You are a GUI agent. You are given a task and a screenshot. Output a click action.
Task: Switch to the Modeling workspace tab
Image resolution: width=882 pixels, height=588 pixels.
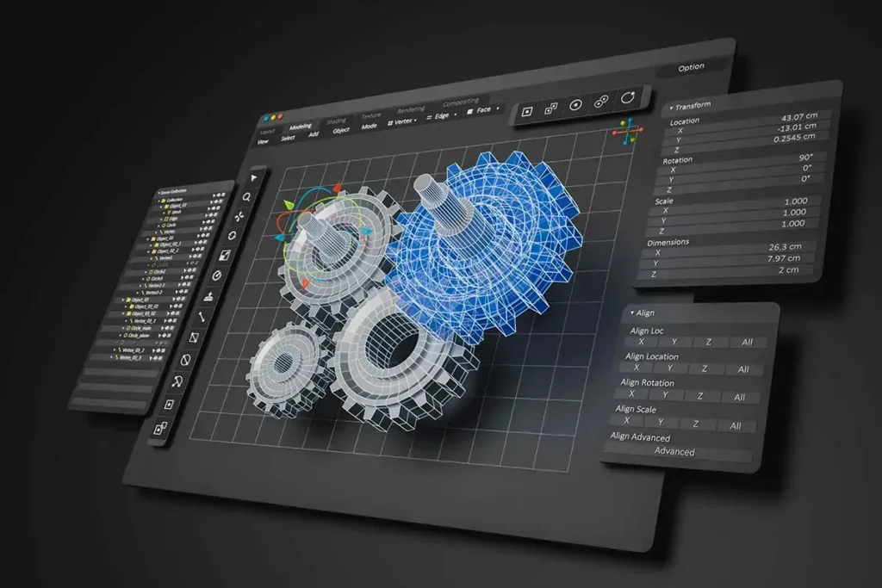point(301,126)
